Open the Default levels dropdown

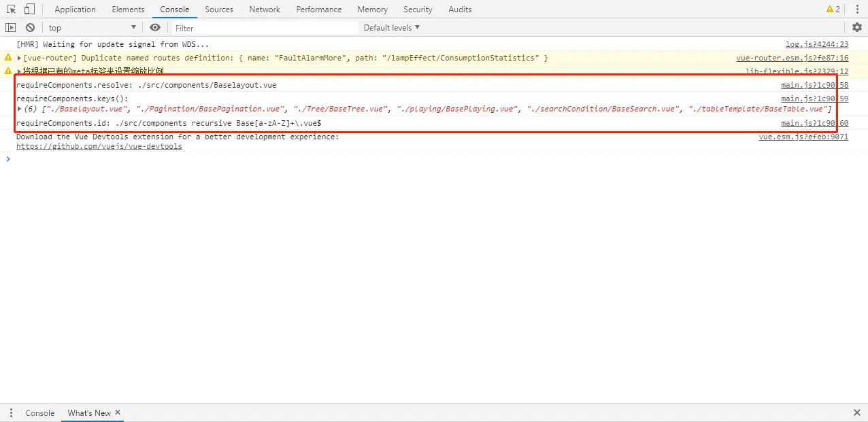click(x=392, y=28)
